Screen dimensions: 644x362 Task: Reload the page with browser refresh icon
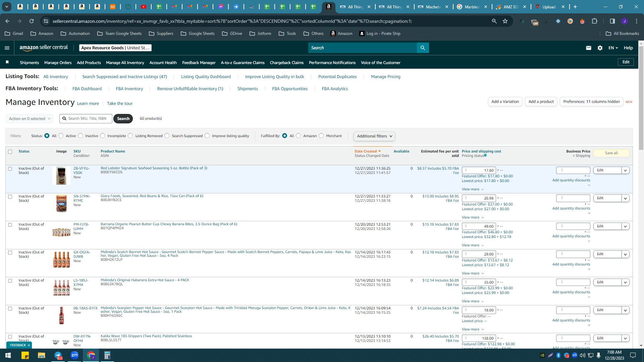(32, 21)
